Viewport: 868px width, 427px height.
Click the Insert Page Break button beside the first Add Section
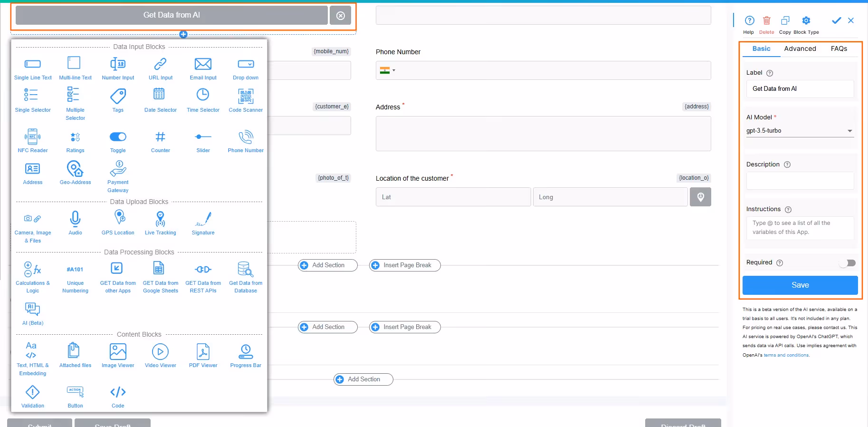pos(405,265)
